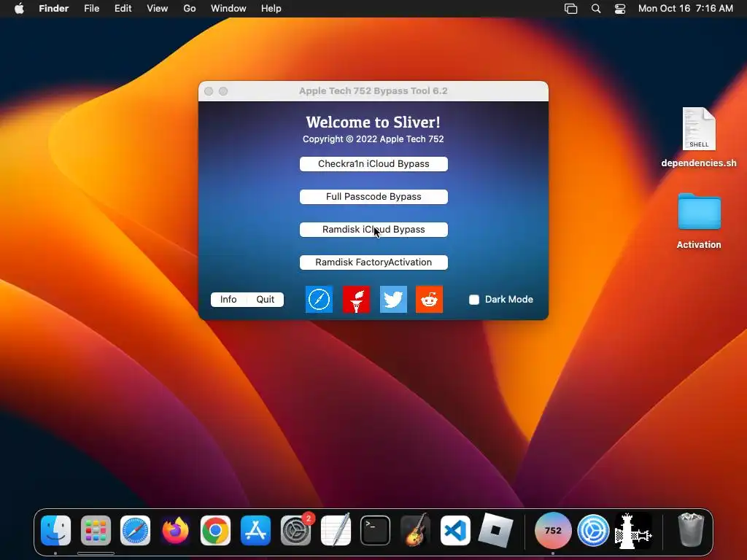Open the Safari compass link icon in Sliver
Screen dimensions: 747x560
pos(319,300)
